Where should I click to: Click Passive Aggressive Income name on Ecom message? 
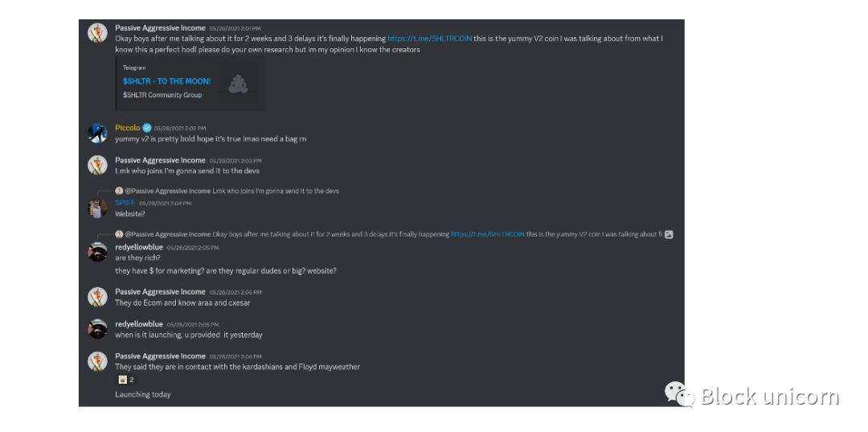coord(160,292)
